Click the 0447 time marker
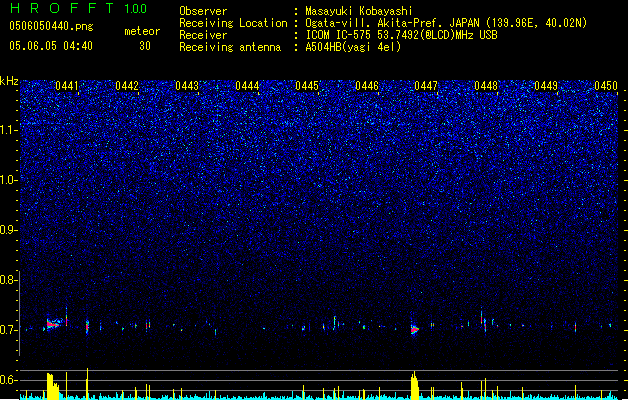The width and height of the screenshot is (629, 400). [426, 86]
